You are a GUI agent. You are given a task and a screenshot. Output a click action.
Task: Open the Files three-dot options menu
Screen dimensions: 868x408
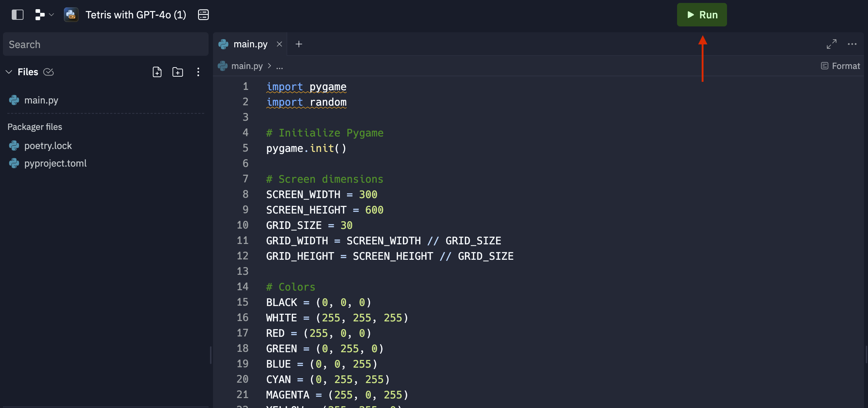198,72
